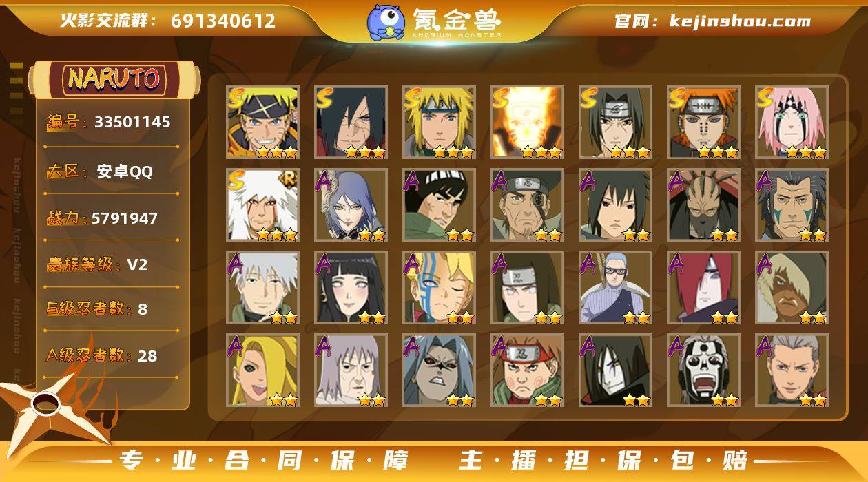Select the masked Kakuzu portrait
The height and width of the screenshot is (482, 868).
pyautogui.click(x=703, y=205)
